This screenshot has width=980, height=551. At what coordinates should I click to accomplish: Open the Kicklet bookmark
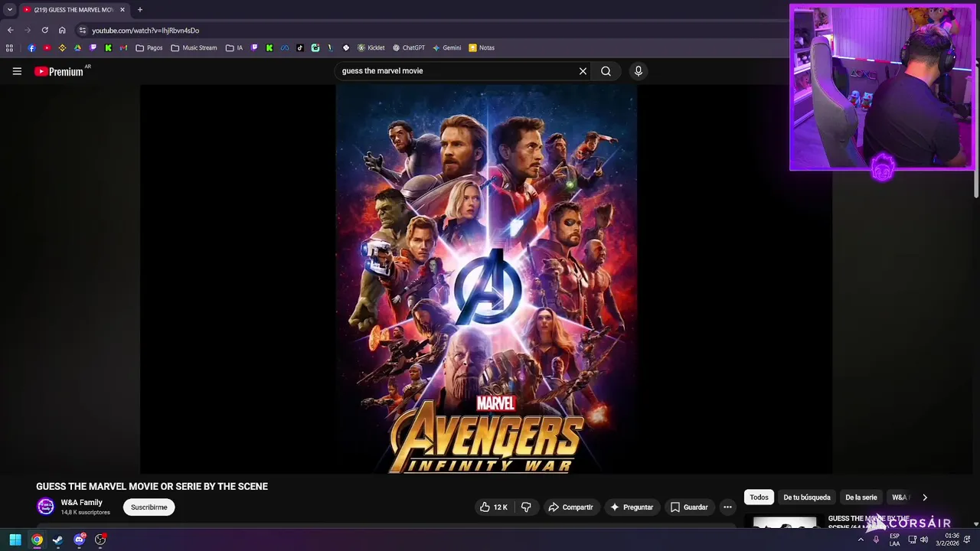pos(371,48)
